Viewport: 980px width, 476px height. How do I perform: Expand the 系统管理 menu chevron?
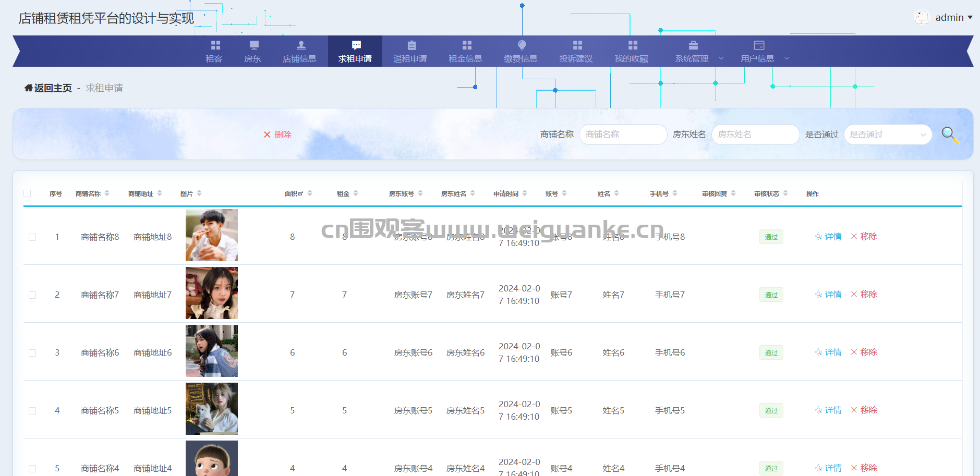721,58
